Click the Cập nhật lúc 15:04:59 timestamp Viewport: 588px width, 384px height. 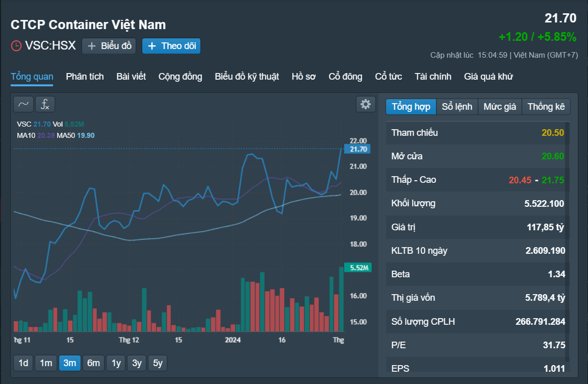click(x=469, y=55)
